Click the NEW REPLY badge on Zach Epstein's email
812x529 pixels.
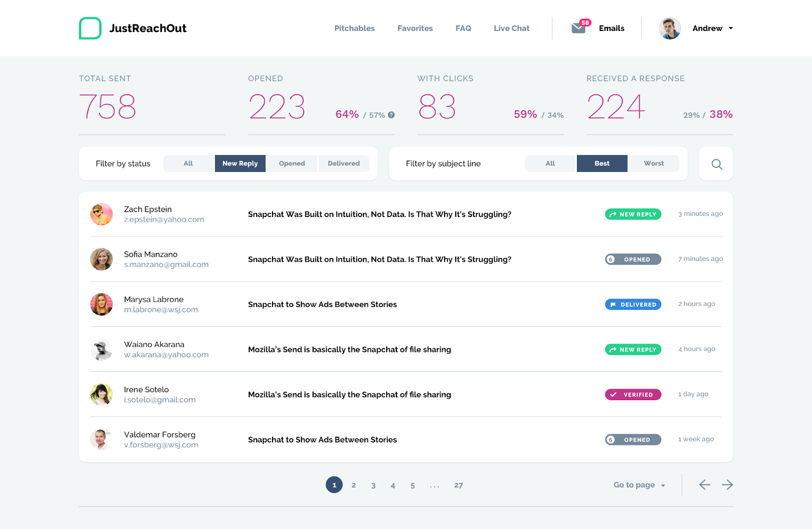(x=633, y=214)
